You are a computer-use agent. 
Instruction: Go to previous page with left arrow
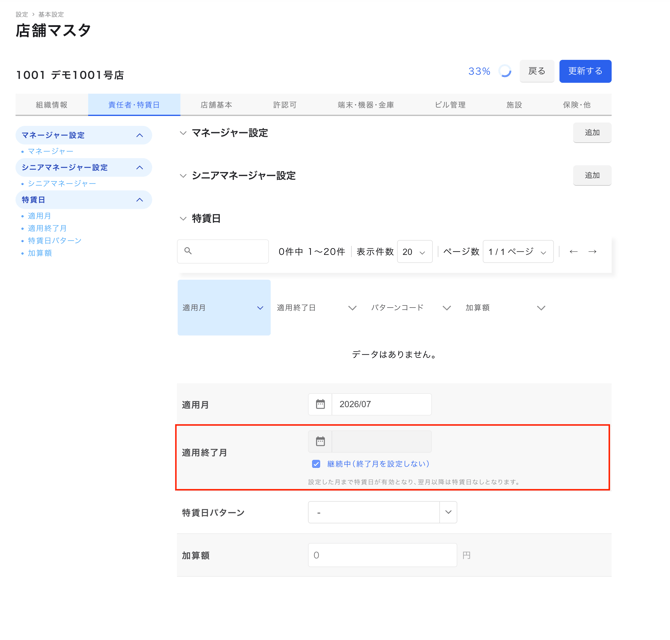click(x=573, y=252)
